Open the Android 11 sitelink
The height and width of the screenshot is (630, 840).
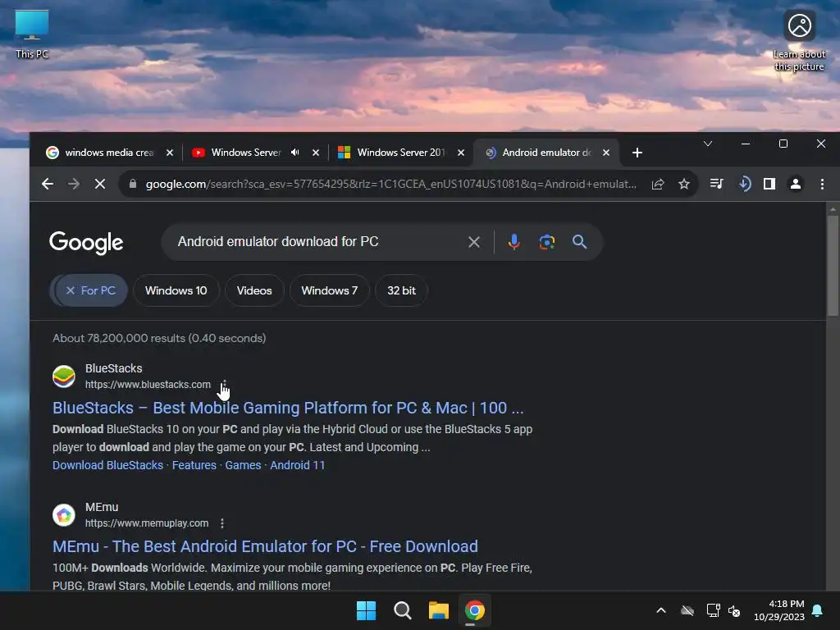[297, 465]
